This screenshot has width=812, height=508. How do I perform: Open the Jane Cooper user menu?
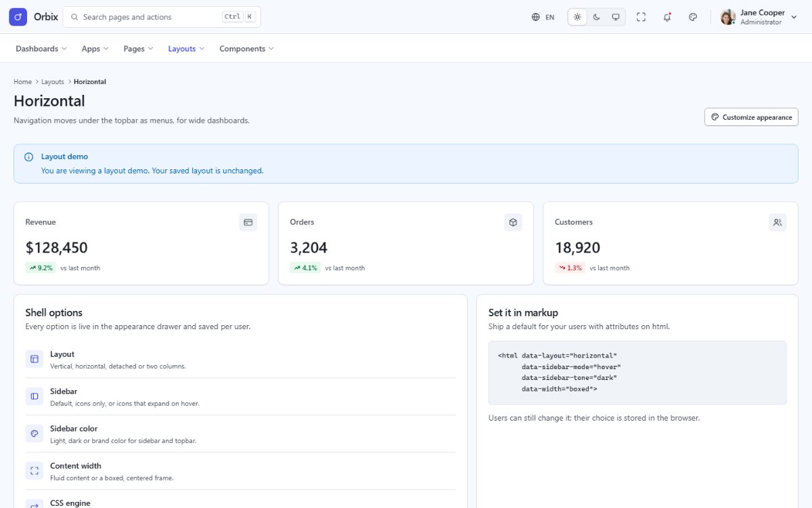point(759,17)
